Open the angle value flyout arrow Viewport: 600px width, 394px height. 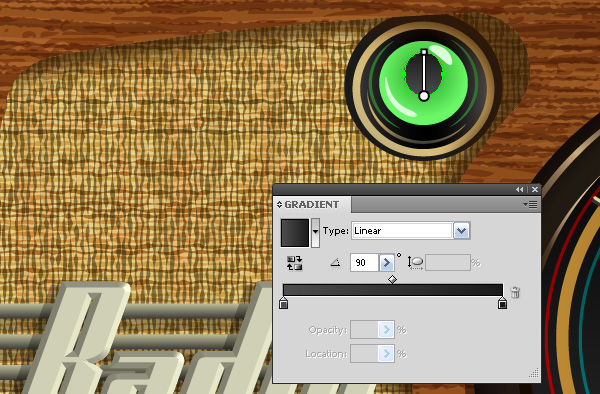click(386, 263)
